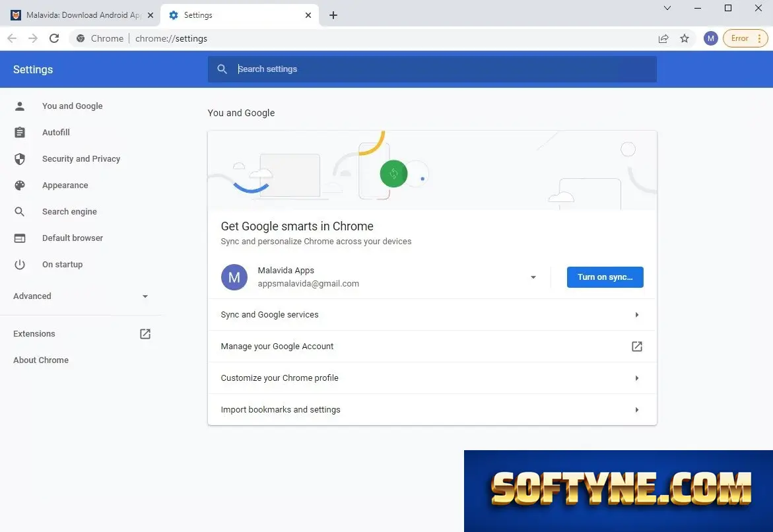The height and width of the screenshot is (532, 773).
Task: Open Customize your Chrome profile
Action: point(432,378)
